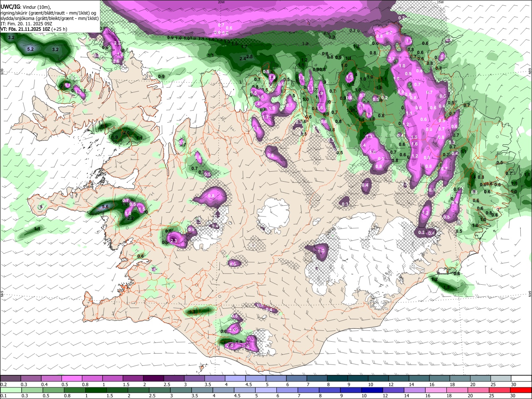
Task: Select the deep purple snow swatch 2–2.5
Action: pos(153,379)
